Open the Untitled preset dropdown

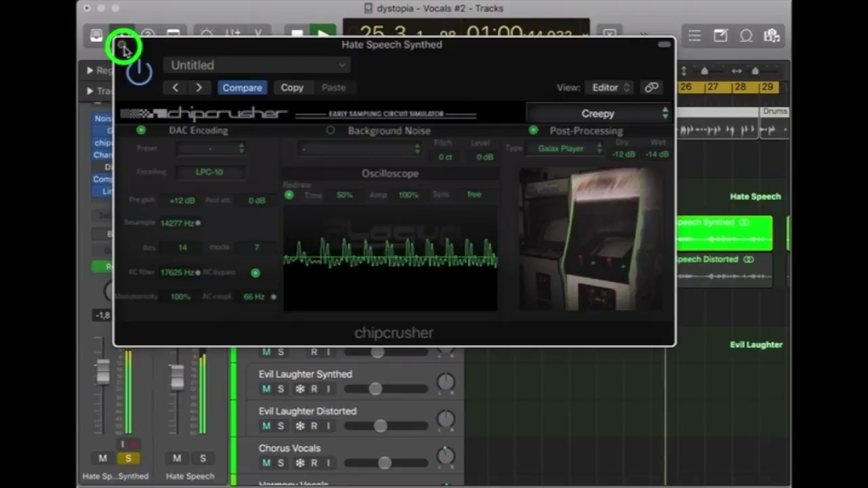coord(256,65)
